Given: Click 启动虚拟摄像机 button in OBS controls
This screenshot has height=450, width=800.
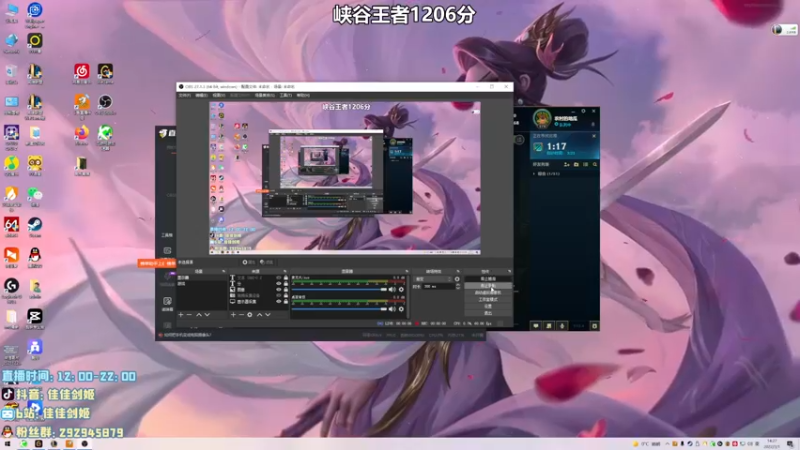Looking at the screenshot, I should pyautogui.click(x=488, y=293).
